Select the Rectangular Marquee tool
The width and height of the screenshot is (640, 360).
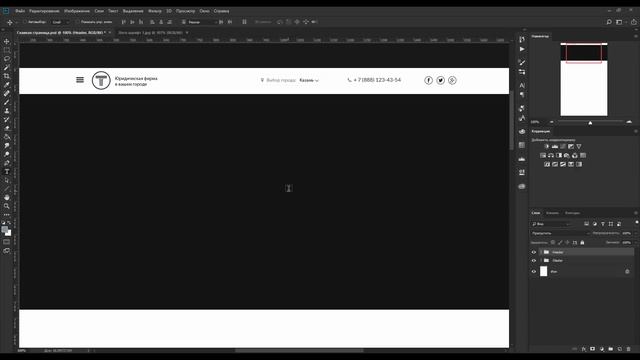click(x=7, y=50)
